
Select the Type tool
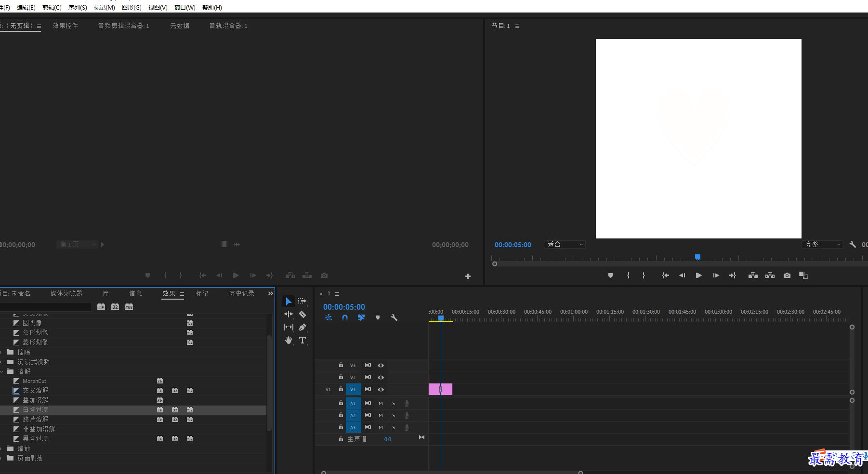[302, 340]
